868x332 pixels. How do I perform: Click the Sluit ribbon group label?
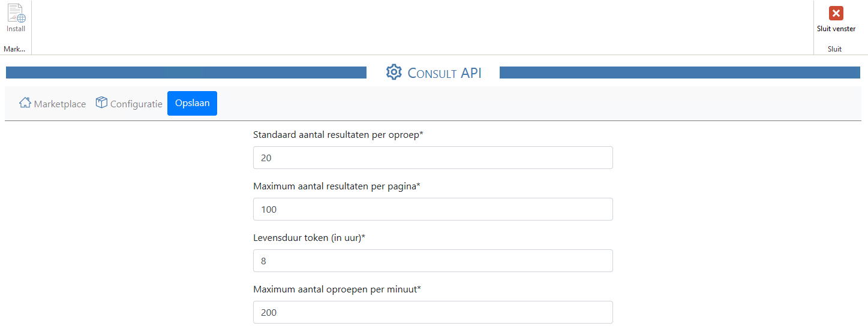(x=834, y=49)
